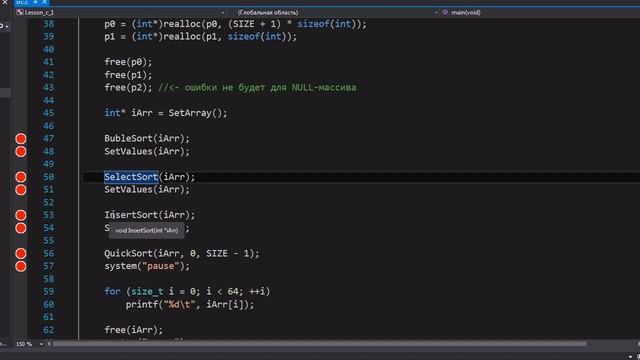
Task: Click the left arrow of horizontal scrollbar
Action: 49,344
